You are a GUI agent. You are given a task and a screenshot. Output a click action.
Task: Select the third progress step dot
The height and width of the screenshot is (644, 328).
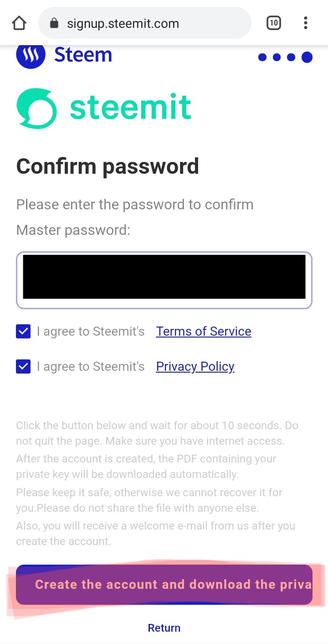click(291, 57)
